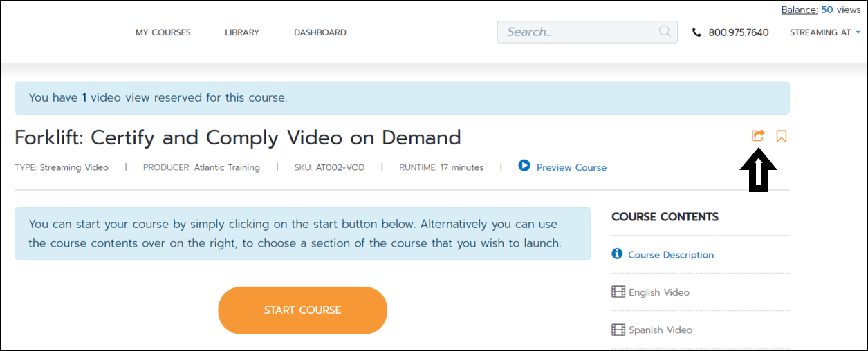Switch to the DASHBOARD page
This screenshot has width=868, height=351.
320,32
